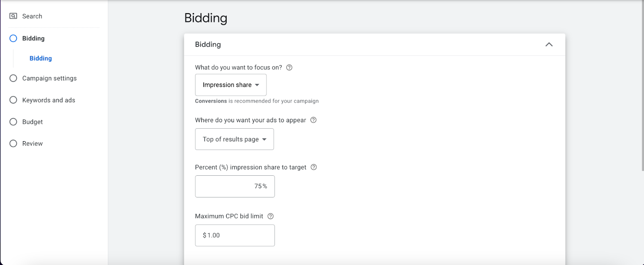Click the Review step circle
This screenshot has width=644, height=265.
pyautogui.click(x=13, y=144)
